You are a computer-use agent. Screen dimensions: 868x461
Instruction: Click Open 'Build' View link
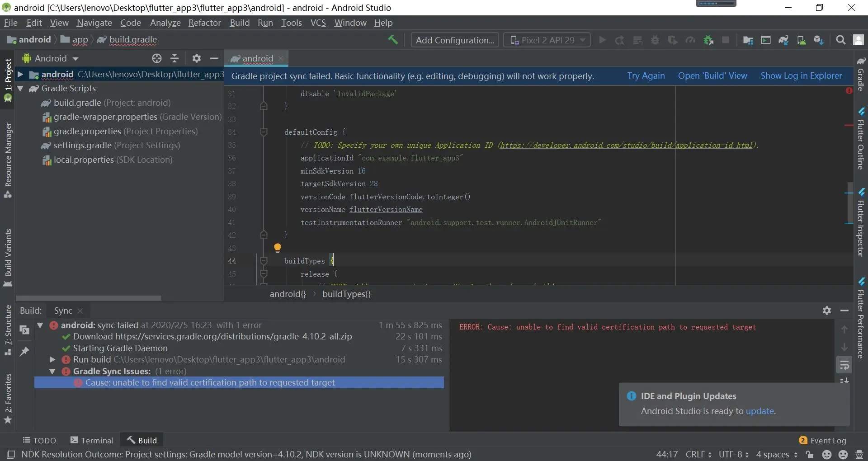click(x=712, y=76)
